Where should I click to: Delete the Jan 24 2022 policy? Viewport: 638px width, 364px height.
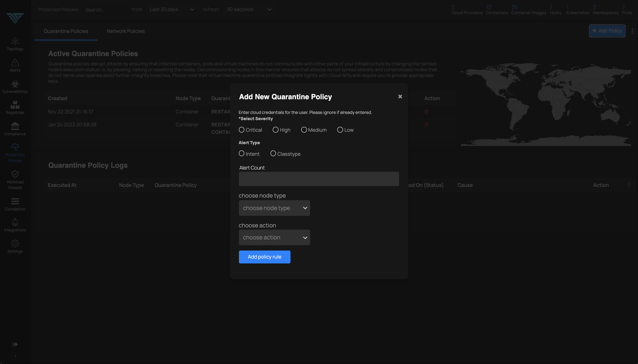426,125
